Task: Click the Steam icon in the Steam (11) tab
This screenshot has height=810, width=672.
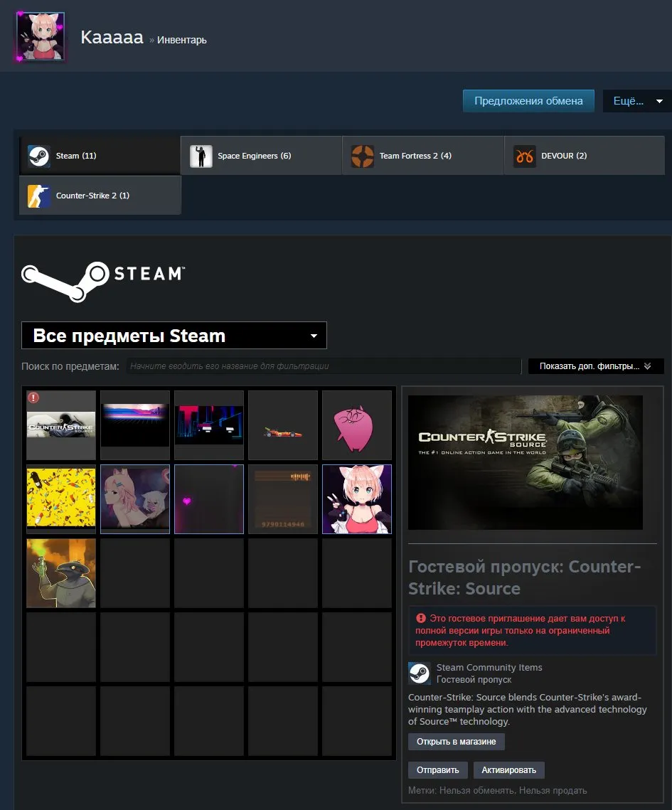Action: (38, 156)
